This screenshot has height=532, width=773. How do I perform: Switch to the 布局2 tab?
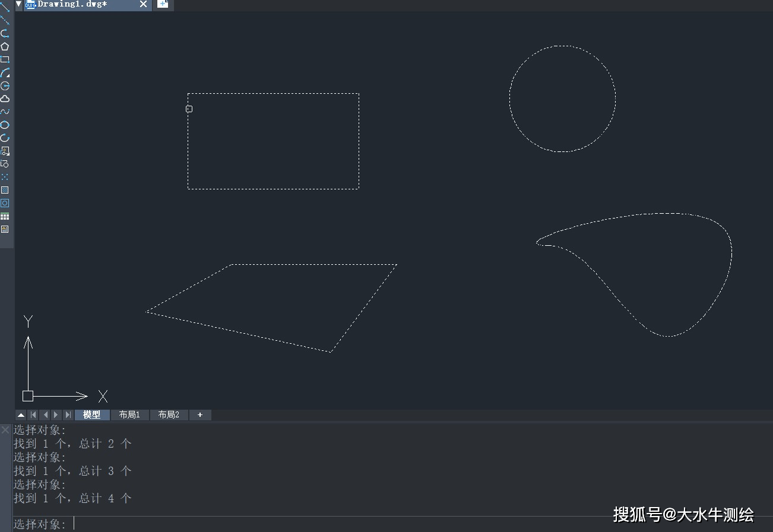pyautogui.click(x=169, y=415)
